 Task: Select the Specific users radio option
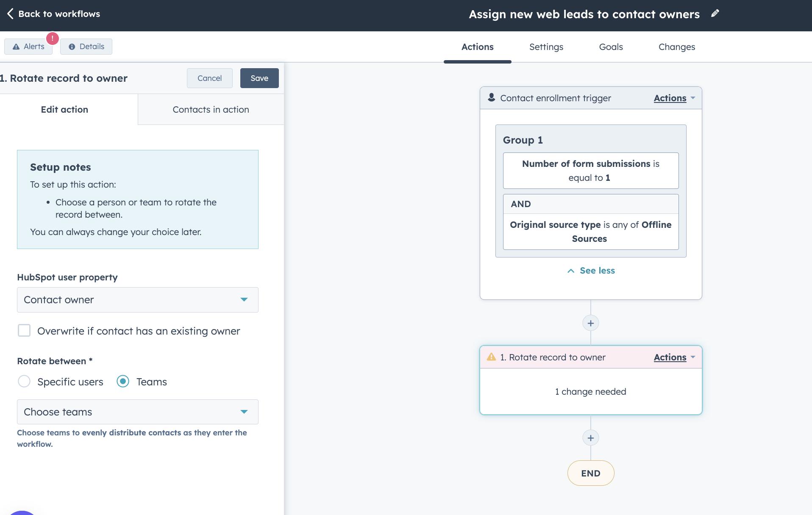click(x=24, y=382)
